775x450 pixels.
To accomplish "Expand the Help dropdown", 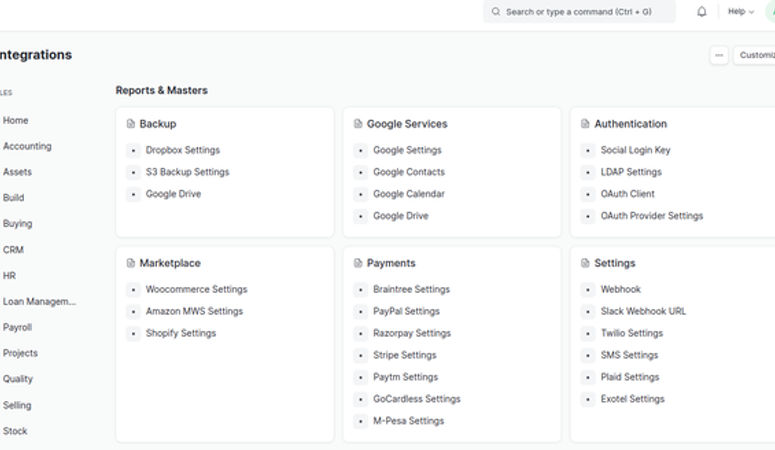I will [x=740, y=12].
